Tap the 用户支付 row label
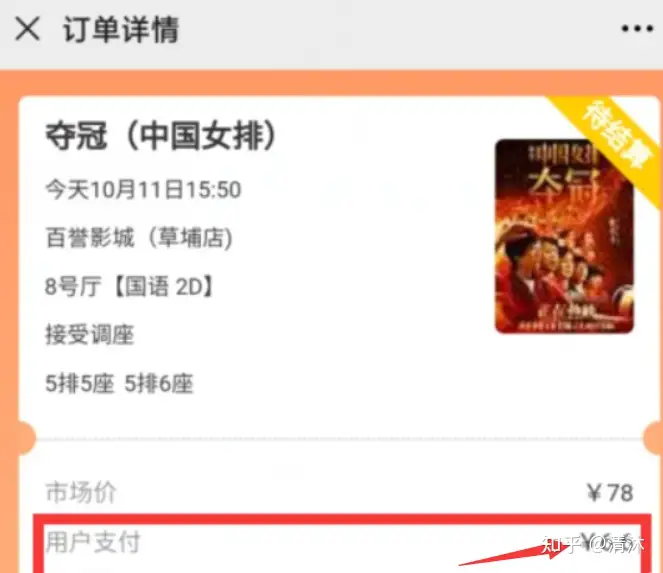This screenshot has width=663, height=573. 93,542
